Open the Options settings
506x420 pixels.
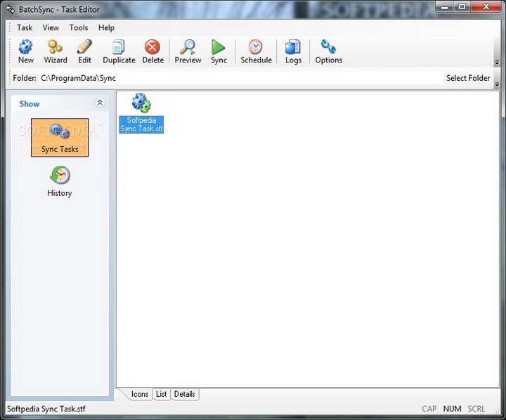click(x=328, y=51)
